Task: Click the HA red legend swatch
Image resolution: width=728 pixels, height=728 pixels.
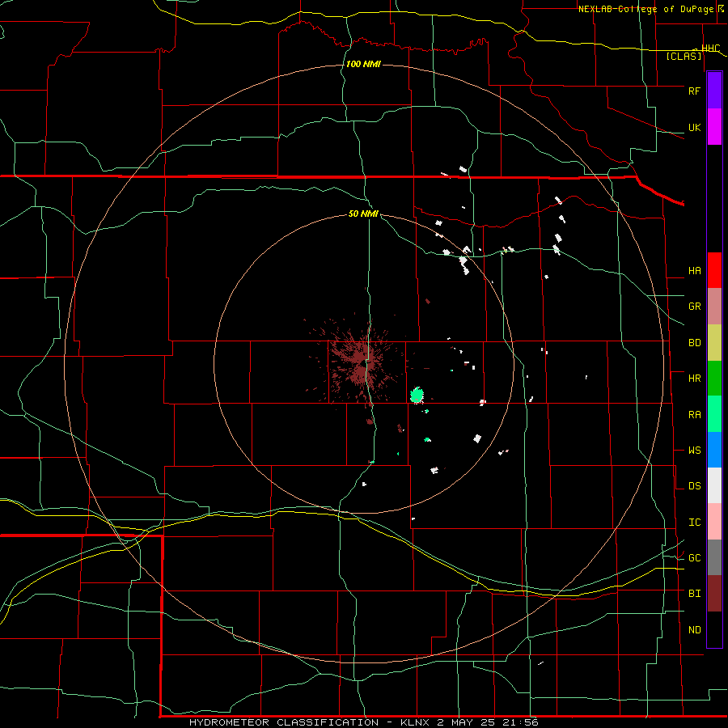Action: (714, 270)
